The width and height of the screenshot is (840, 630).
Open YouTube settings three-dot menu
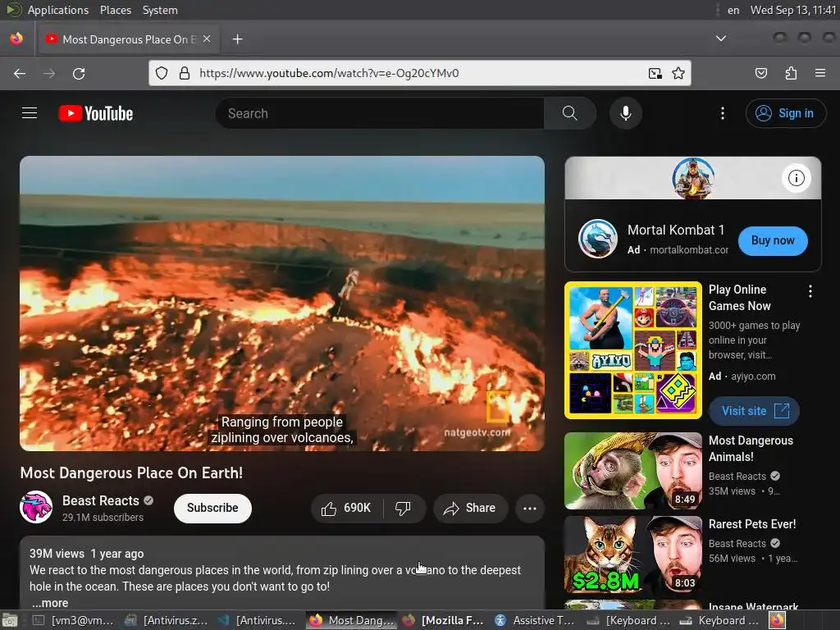point(722,113)
